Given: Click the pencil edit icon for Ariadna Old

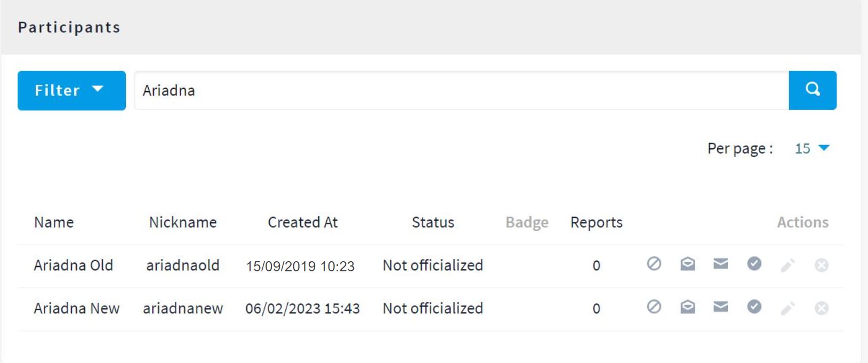Looking at the screenshot, I should 788,265.
